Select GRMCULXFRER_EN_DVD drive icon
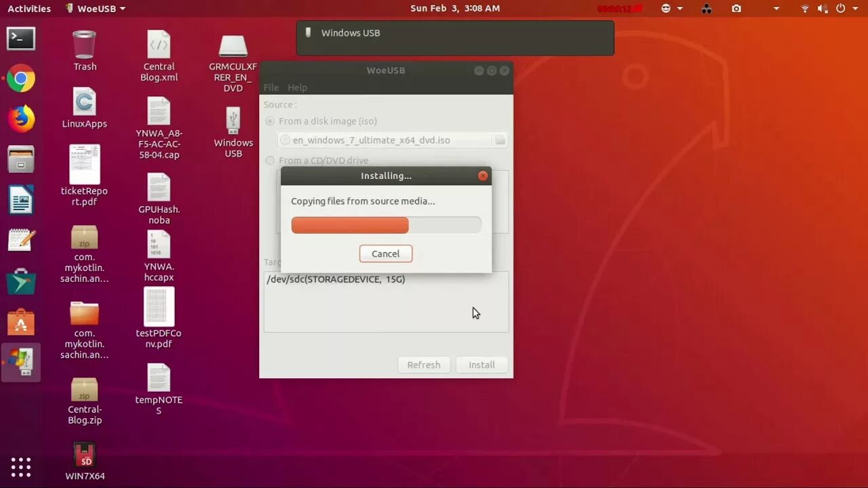868x488 pixels. click(x=233, y=63)
